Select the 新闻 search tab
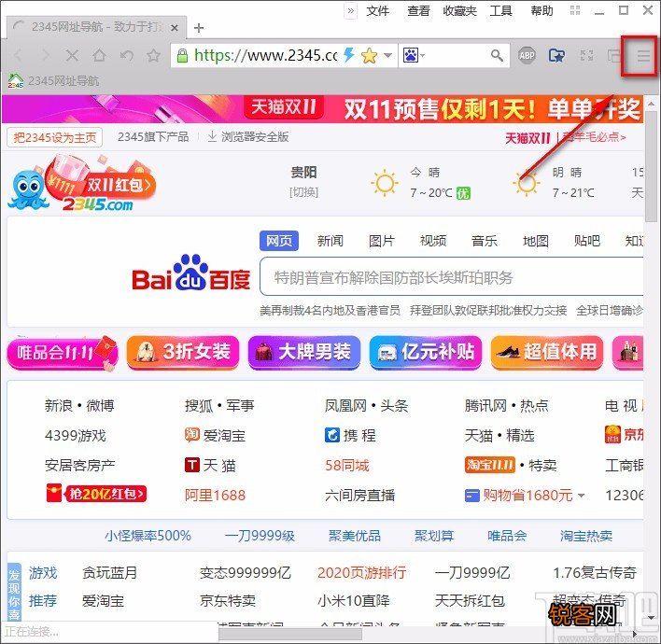 pyautogui.click(x=330, y=241)
